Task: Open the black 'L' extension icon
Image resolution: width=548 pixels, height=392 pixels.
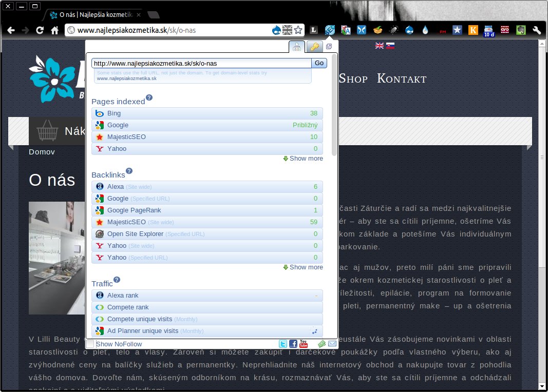Action: pos(313,30)
